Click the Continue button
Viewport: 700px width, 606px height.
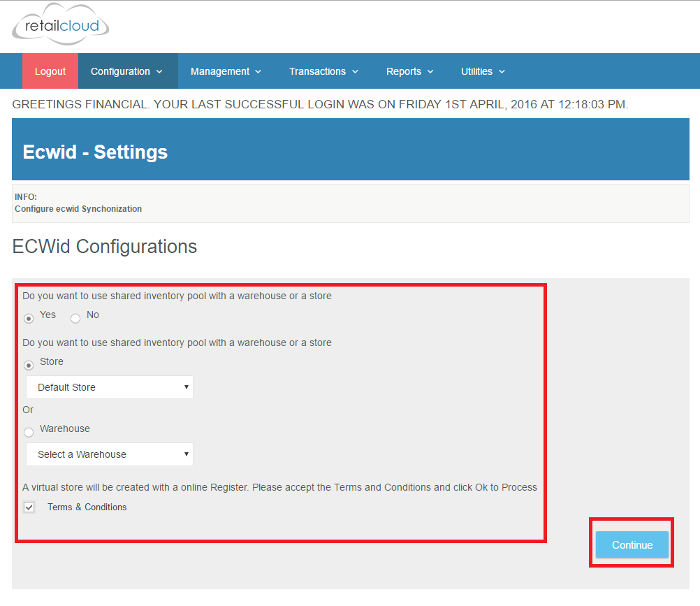(632, 544)
